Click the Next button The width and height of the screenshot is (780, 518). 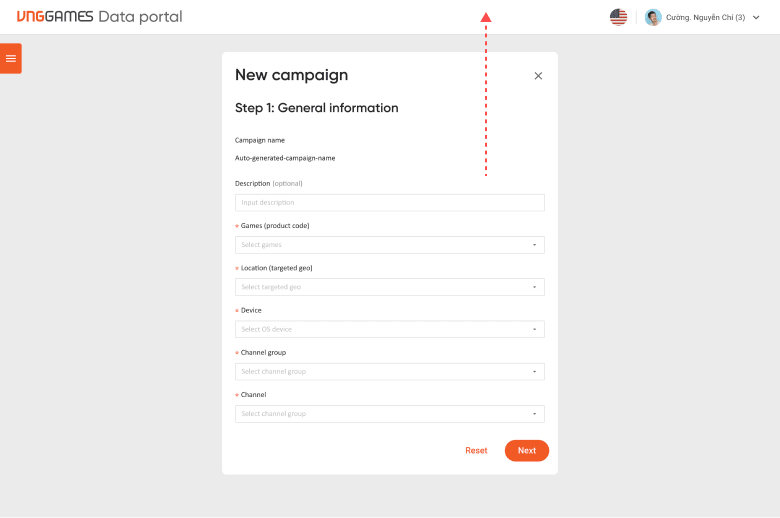[527, 450]
